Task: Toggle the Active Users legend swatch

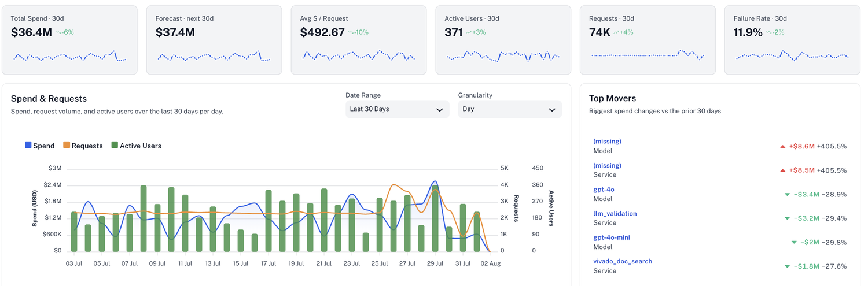Action: [115, 146]
